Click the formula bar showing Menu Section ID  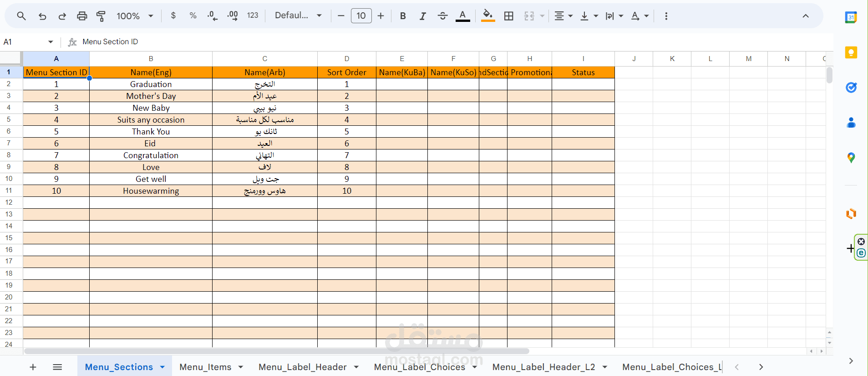455,42
